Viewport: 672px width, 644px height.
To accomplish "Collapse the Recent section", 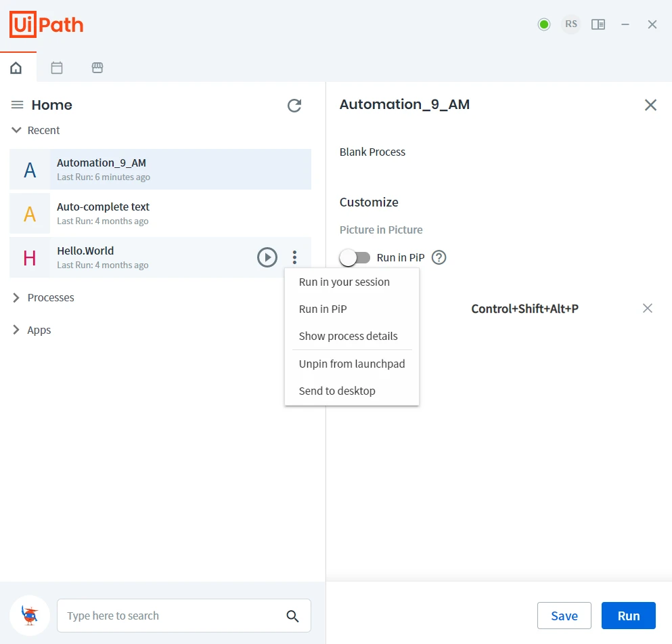I will point(16,130).
